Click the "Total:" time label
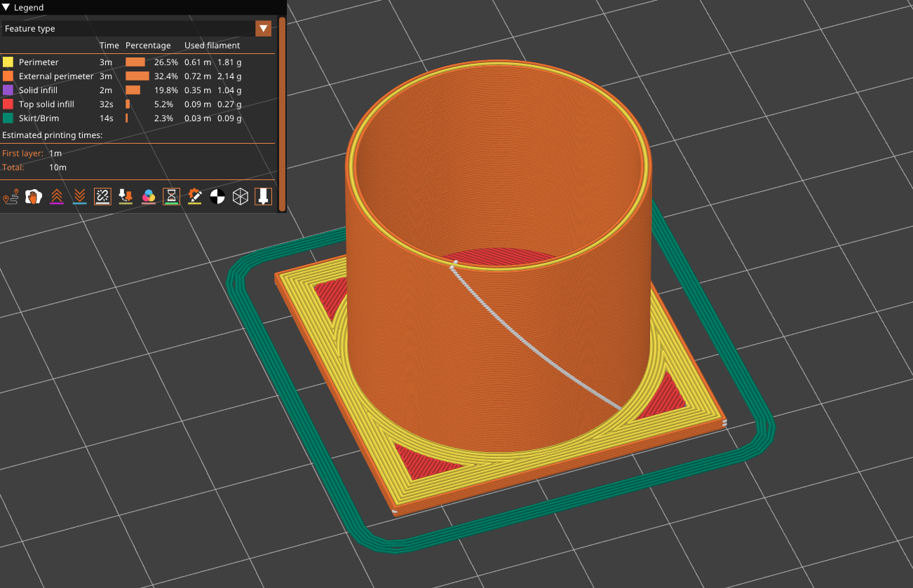Viewport: 913px width, 588px height. [x=13, y=167]
